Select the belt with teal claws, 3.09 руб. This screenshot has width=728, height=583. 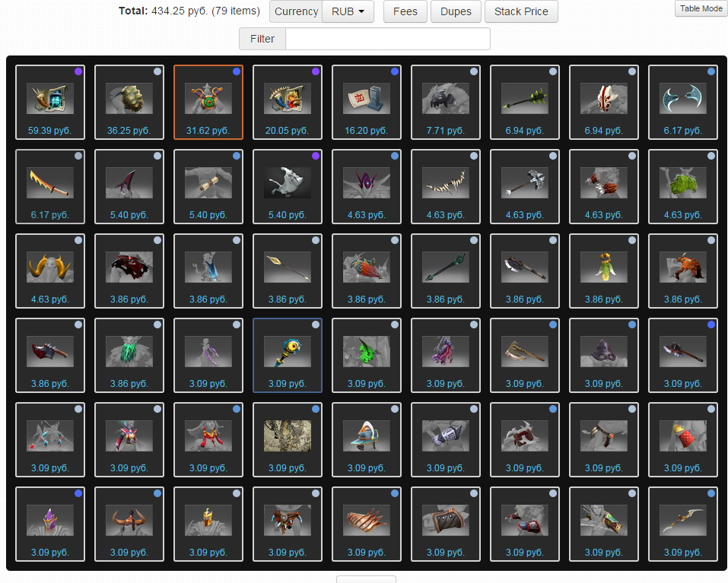(288, 524)
